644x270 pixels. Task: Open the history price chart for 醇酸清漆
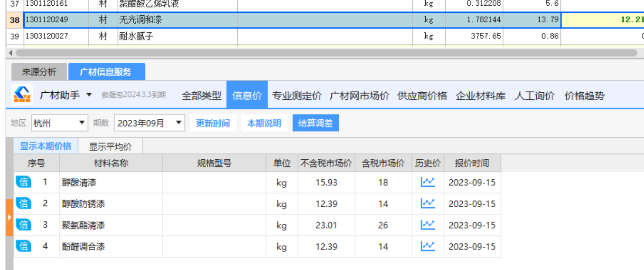[x=428, y=182]
